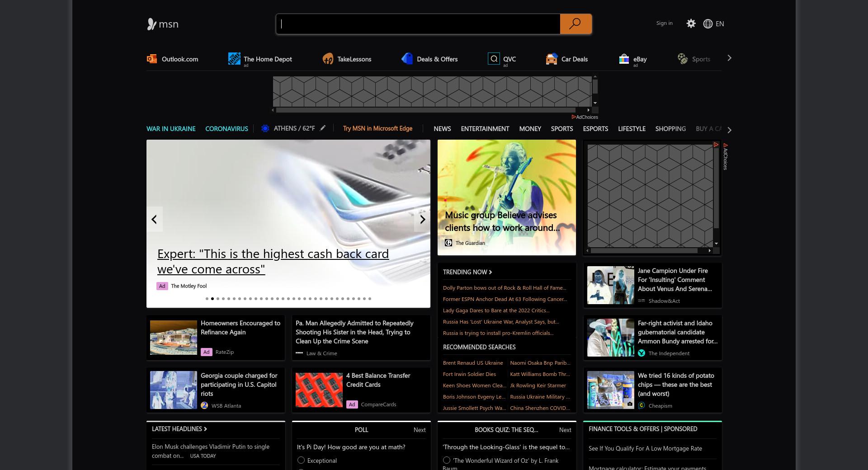Open the Outlook.com shortcut icon
868x470 pixels.
coord(151,59)
